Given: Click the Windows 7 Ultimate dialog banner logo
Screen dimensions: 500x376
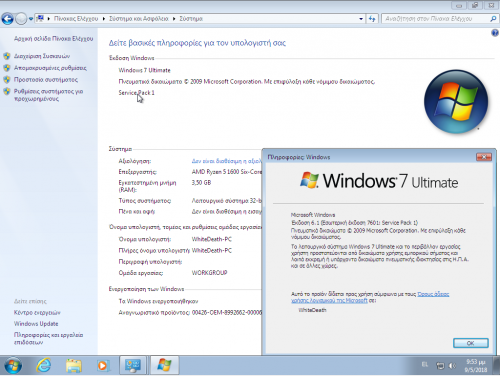Looking at the screenshot, I should (379, 181).
